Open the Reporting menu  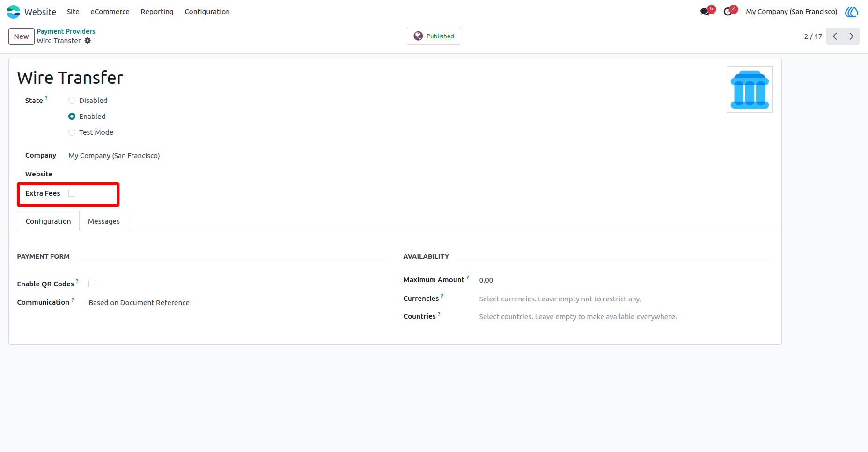157,12
